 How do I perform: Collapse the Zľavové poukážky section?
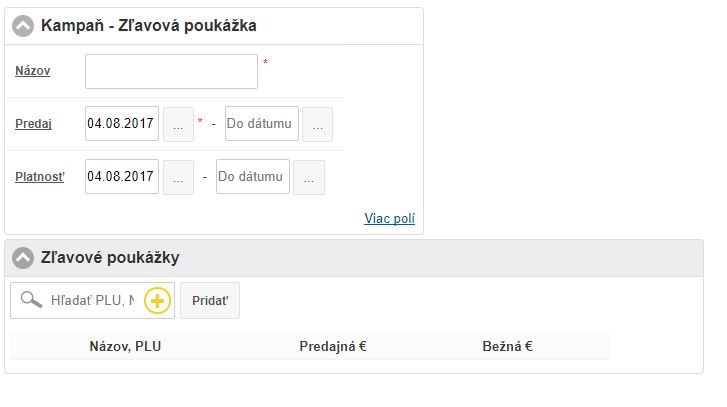(x=23, y=258)
